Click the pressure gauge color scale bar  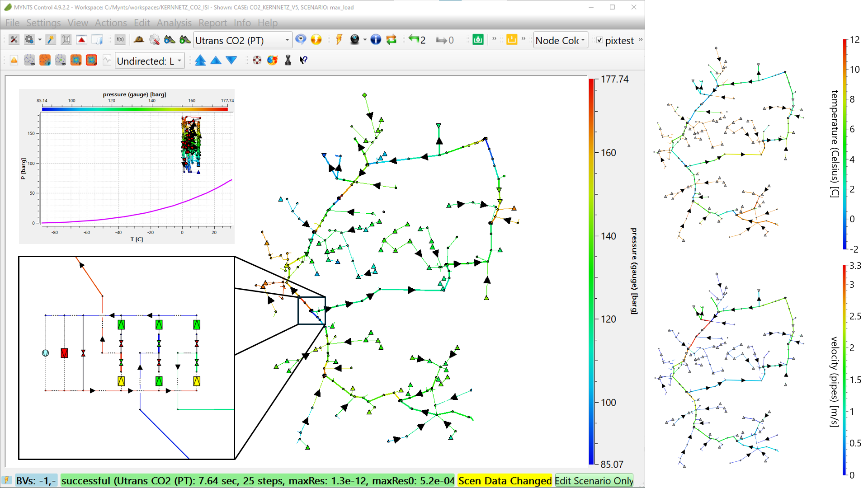pos(591,271)
